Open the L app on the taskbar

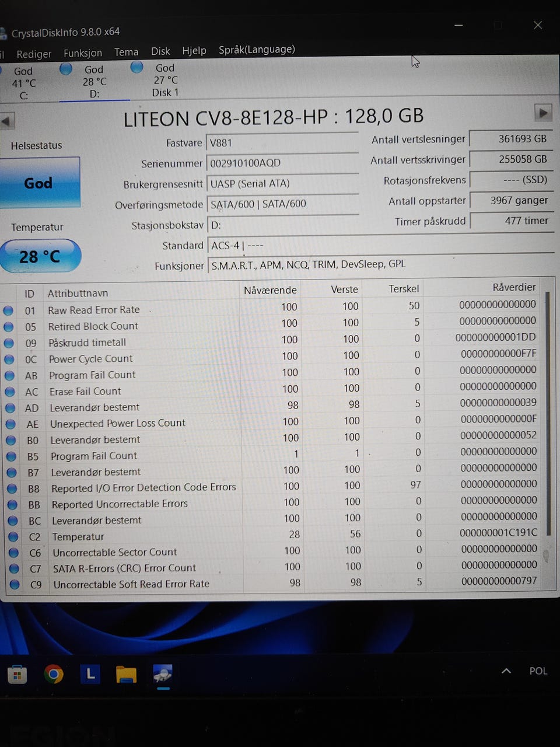coord(90,674)
